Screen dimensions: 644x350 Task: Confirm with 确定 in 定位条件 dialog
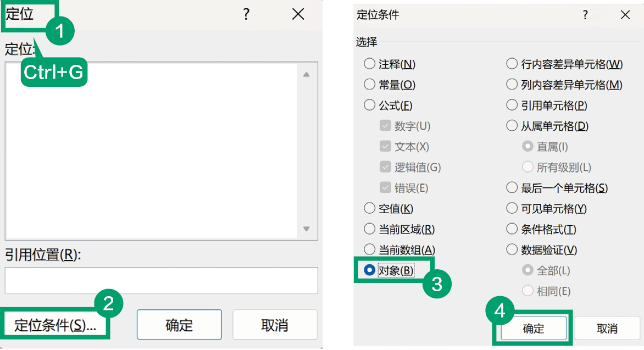(533, 329)
